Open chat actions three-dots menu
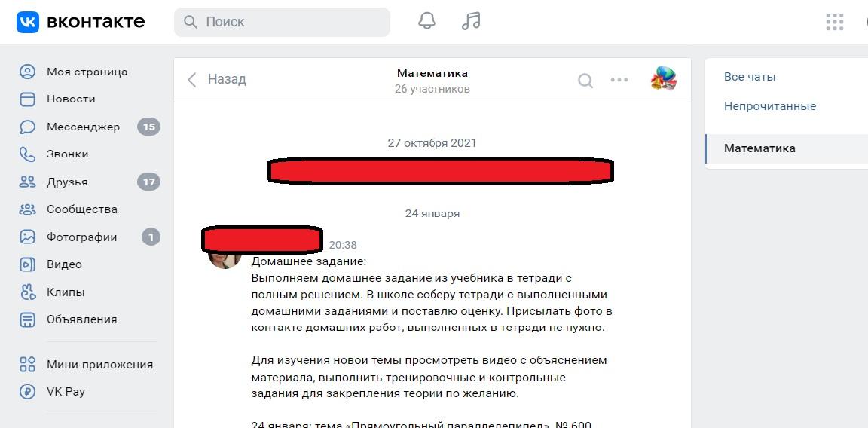Image resolution: width=868 pixels, height=428 pixels. 619,80
